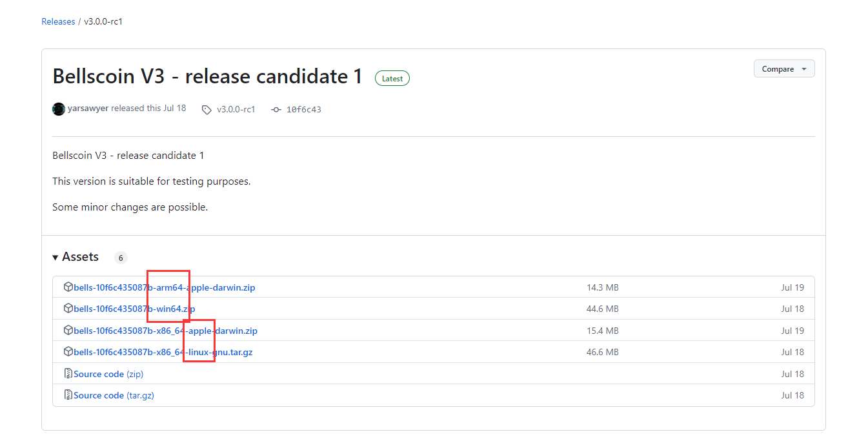Download Source code (tar.gz)

pyautogui.click(x=114, y=395)
